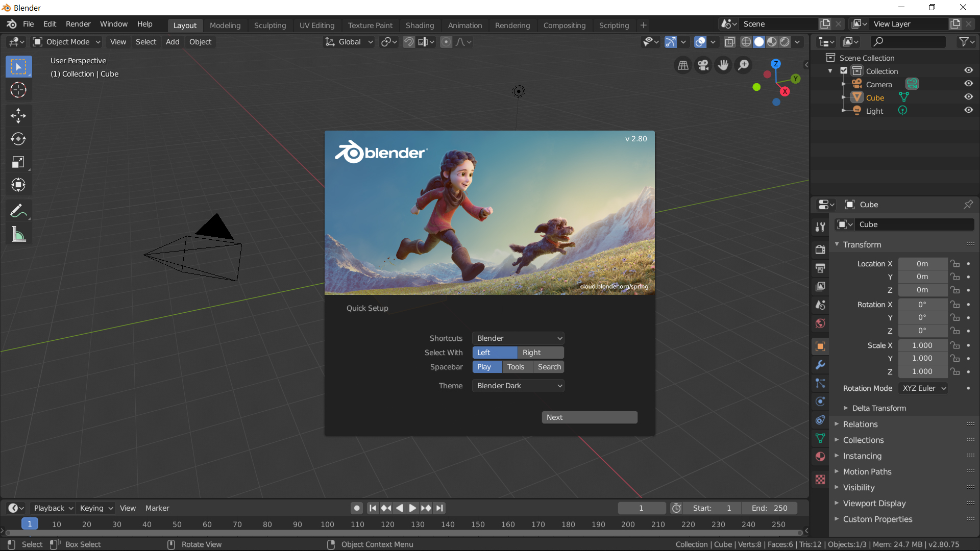This screenshot has height=551, width=980.
Task: Open the Rotation Mode dropdown
Action: point(923,388)
